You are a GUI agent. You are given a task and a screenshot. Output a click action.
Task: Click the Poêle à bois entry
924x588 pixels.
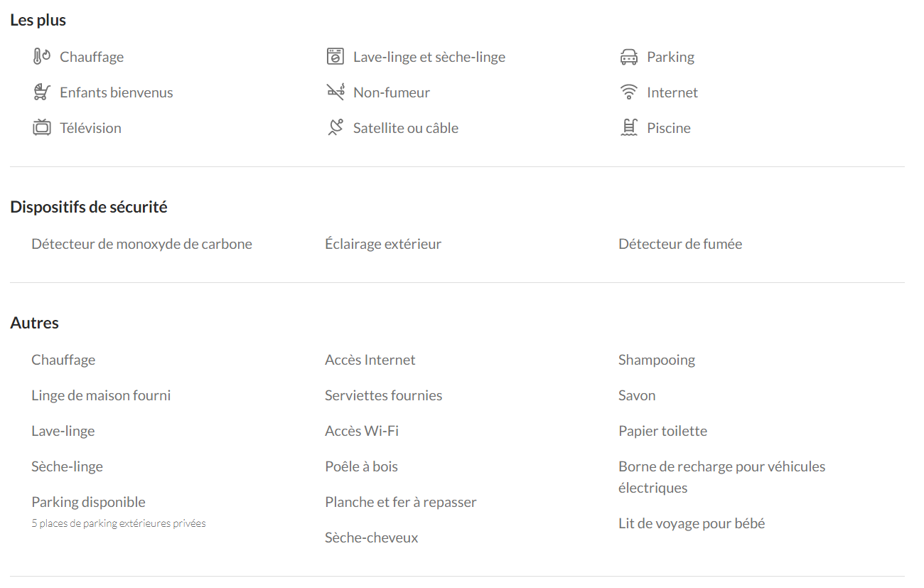click(361, 466)
